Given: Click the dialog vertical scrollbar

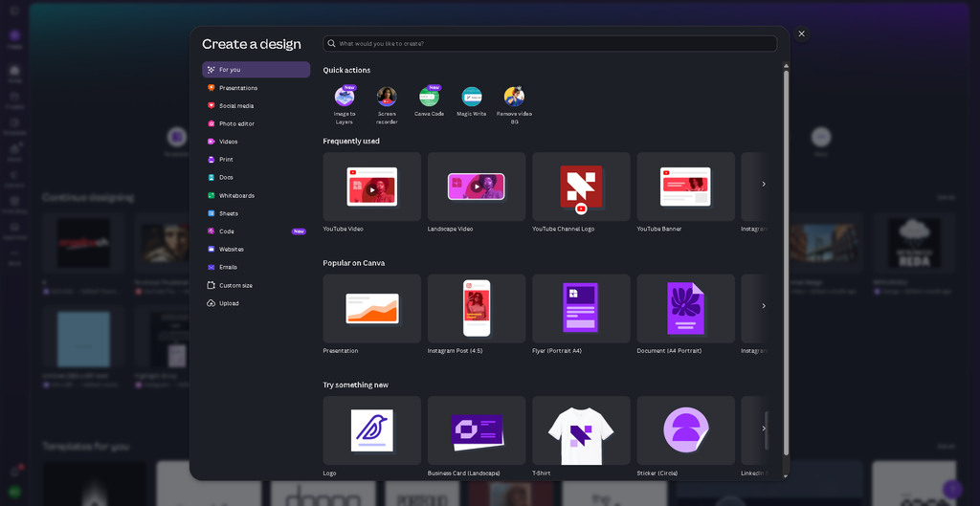Looking at the screenshot, I should click(787, 262).
